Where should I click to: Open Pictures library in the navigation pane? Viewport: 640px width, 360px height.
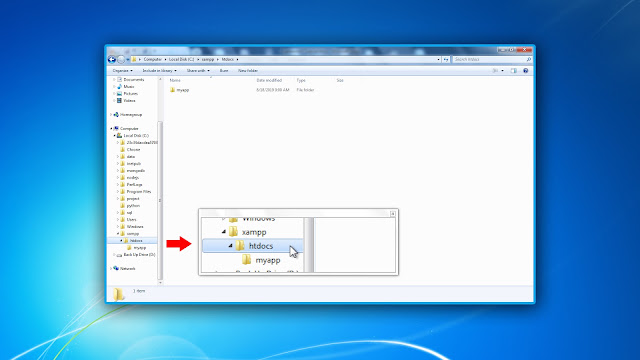point(127,93)
